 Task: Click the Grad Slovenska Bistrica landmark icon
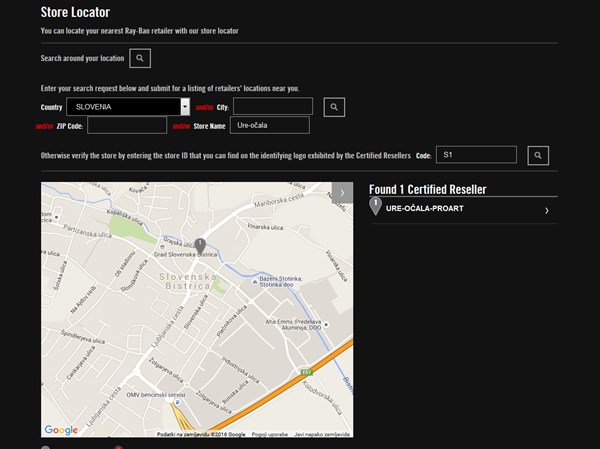[x=162, y=247]
